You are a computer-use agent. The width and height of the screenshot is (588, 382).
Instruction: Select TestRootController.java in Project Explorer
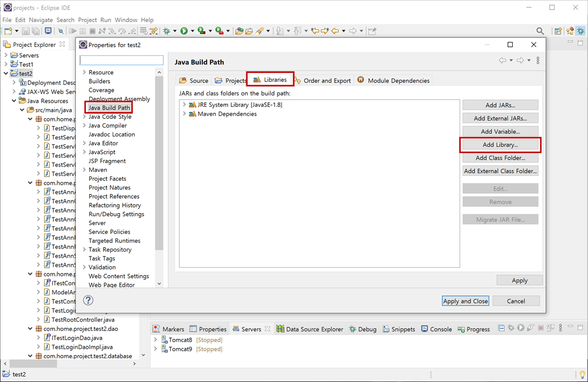click(x=83, y=319)
